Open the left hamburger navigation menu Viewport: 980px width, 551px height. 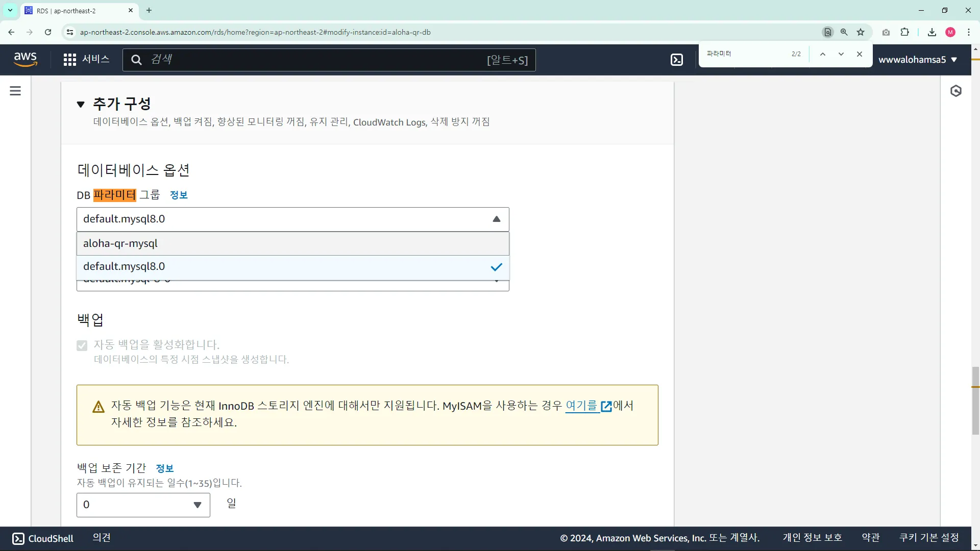pyautogui.click(x=15, y=91)
